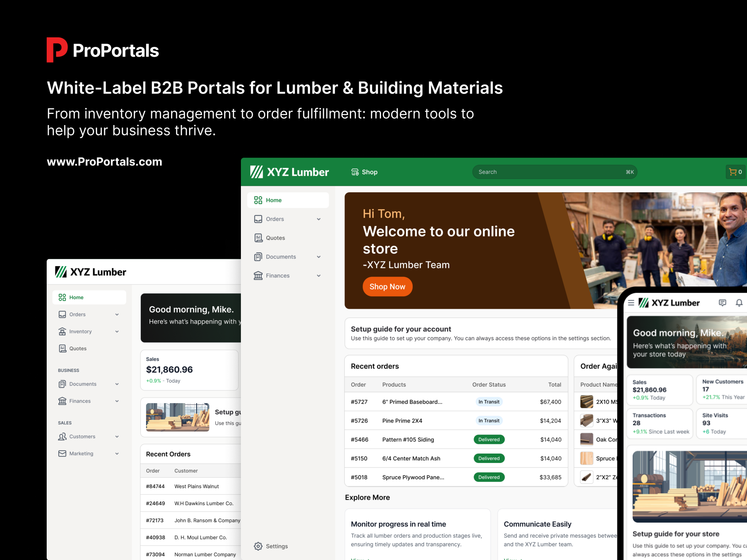Click the Marketing envelope icon

62,454
